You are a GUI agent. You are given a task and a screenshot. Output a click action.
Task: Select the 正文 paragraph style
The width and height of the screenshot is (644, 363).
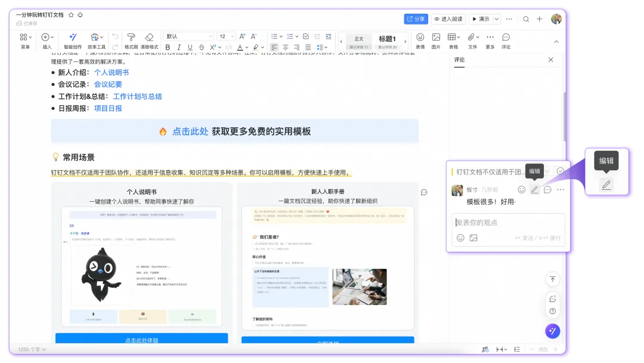pos(358,42)
